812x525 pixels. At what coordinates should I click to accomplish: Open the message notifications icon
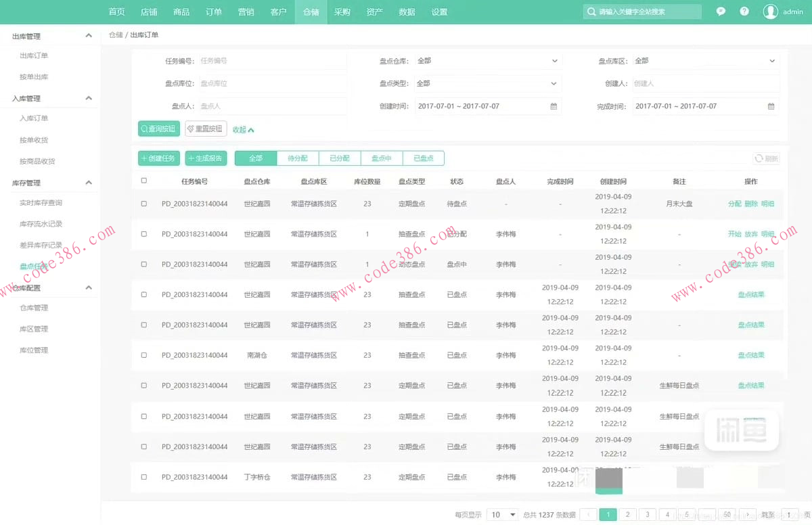pos(721,12)
